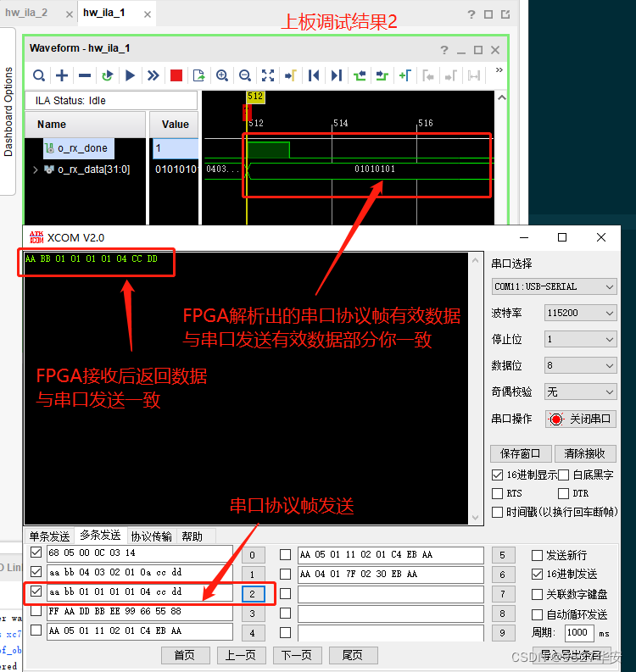This screenshot has width=636, height=672.
Task: Click the 保存窗口 save window button
Action: click(x=520, y=453)
